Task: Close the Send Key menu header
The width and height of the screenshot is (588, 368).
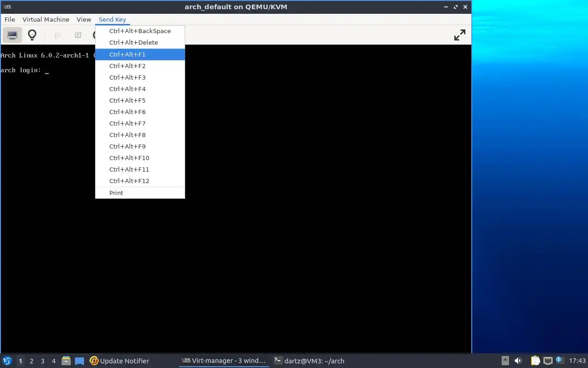Action: [x=112, y=19]
